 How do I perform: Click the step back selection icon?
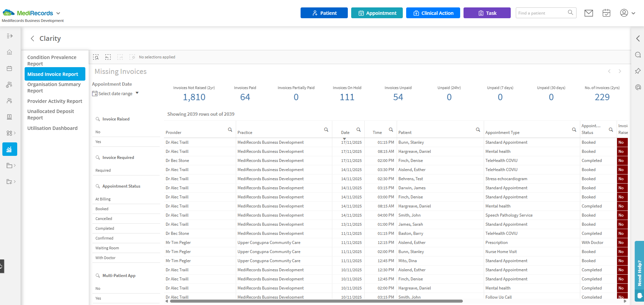108,57
